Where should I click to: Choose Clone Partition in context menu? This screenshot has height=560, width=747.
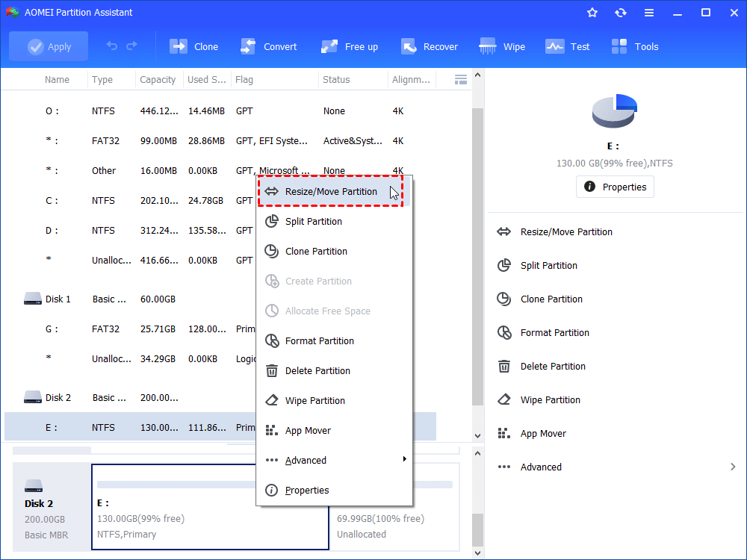(334, 252)
